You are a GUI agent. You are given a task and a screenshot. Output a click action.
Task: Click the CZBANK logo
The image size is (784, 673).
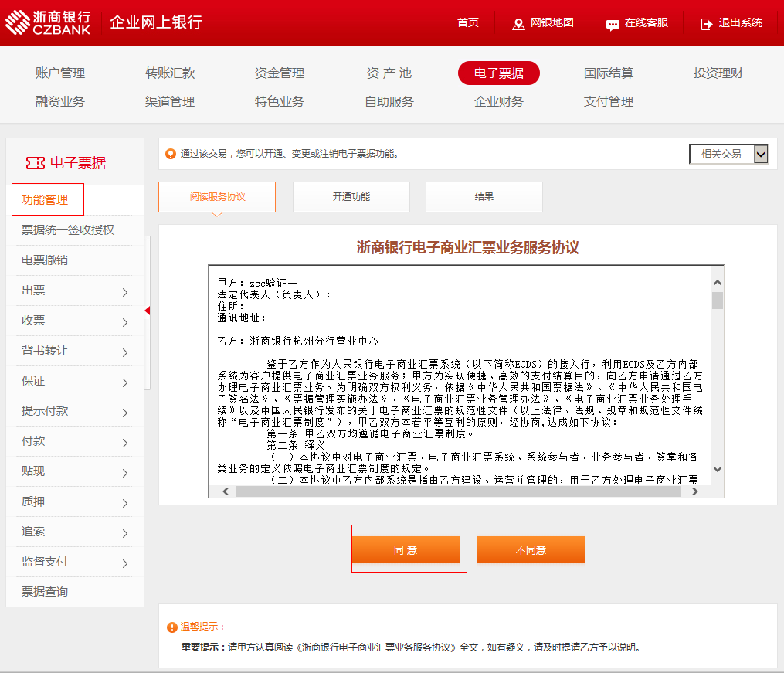click(x=48, y=22)
